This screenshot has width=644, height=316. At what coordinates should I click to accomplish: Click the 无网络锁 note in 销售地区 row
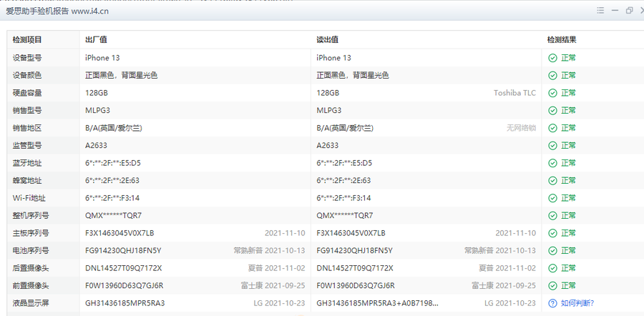click(521, 128)
